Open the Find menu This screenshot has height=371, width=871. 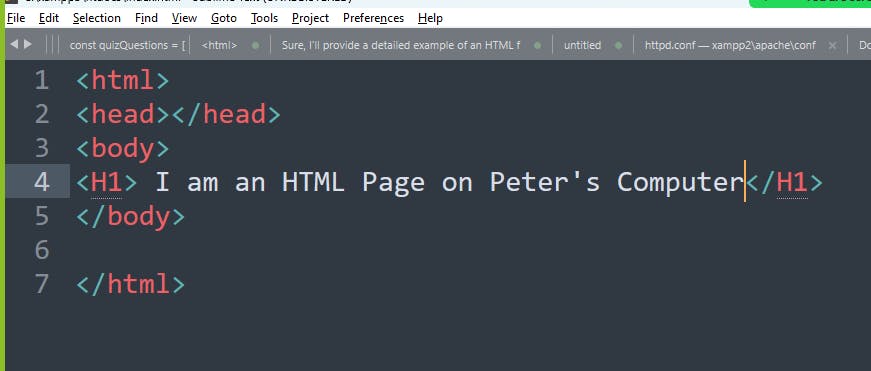(146, 18)
